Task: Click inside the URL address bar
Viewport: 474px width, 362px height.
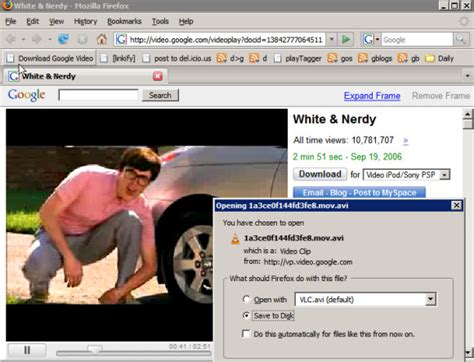Action: pyautogui.click(x=226, y=40)
